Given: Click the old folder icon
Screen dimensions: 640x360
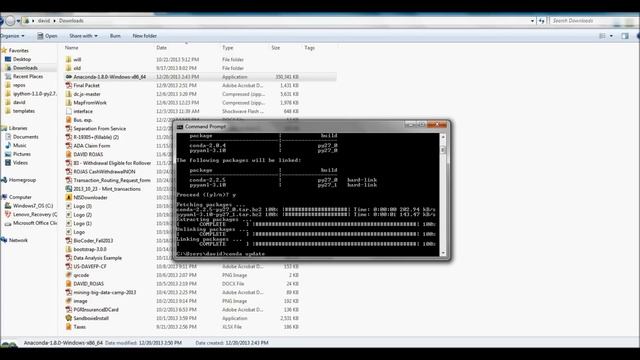Looking at the screenshot, I should tap(69, 68).
